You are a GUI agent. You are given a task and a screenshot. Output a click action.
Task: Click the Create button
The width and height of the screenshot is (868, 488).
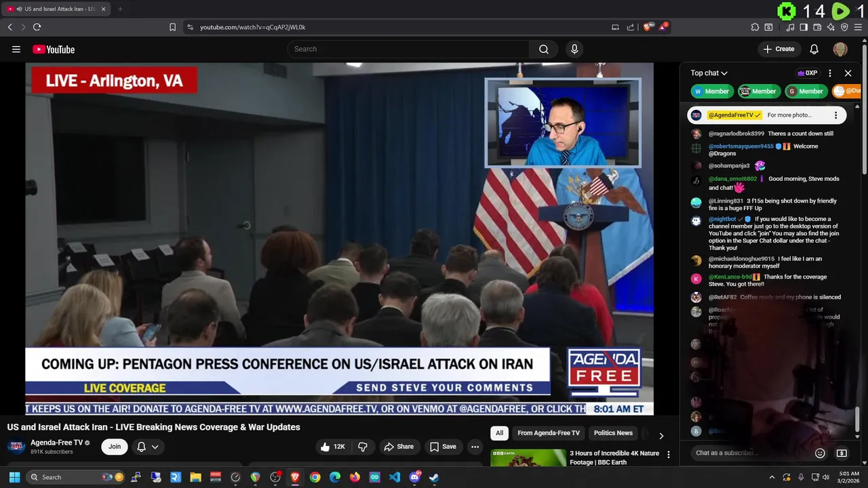[778, 49]
